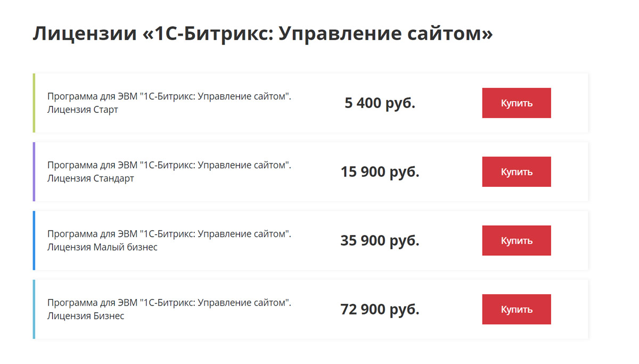Click the green accent stripe of the Старт card
The image size is (639, 364).
click(34, 103)
